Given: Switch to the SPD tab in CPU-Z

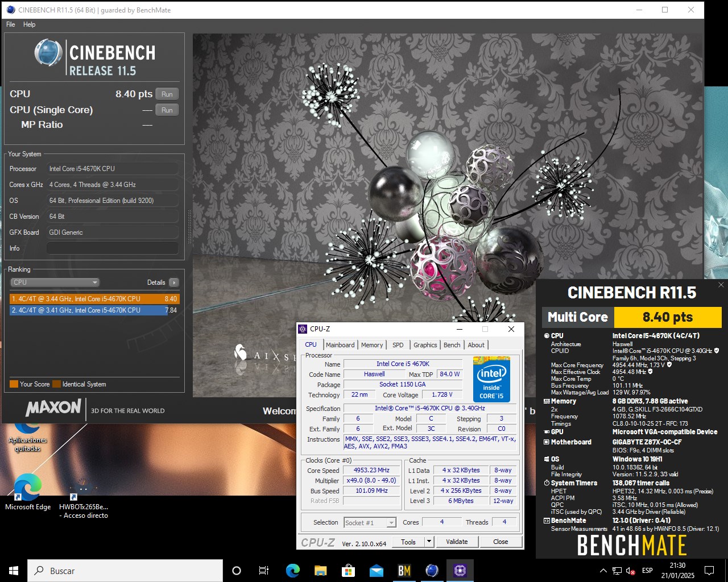Looking at the screenshot, I should pos(398,345).
